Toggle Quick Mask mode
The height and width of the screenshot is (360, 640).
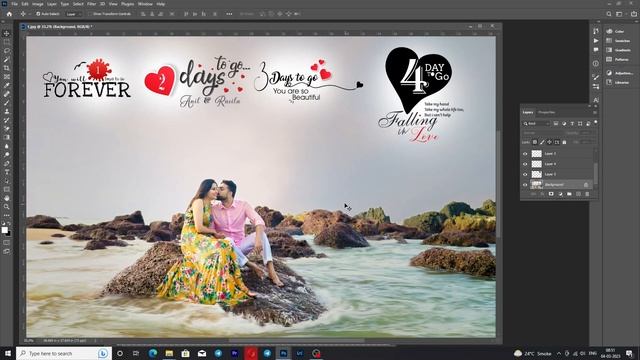click(x=7, y=243)
